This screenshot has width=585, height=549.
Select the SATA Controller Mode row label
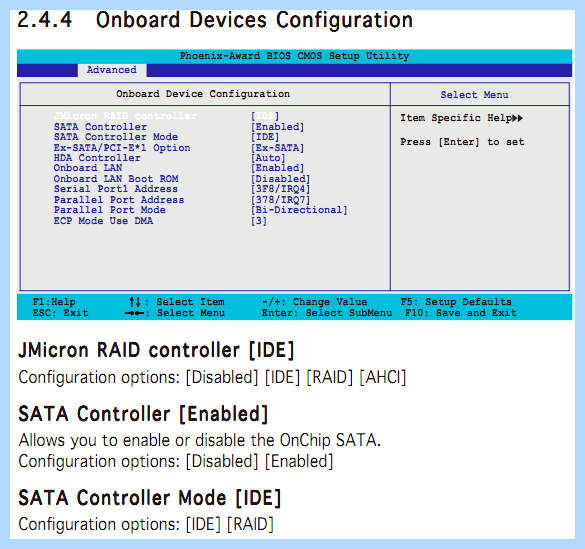[x=116, y=137]
